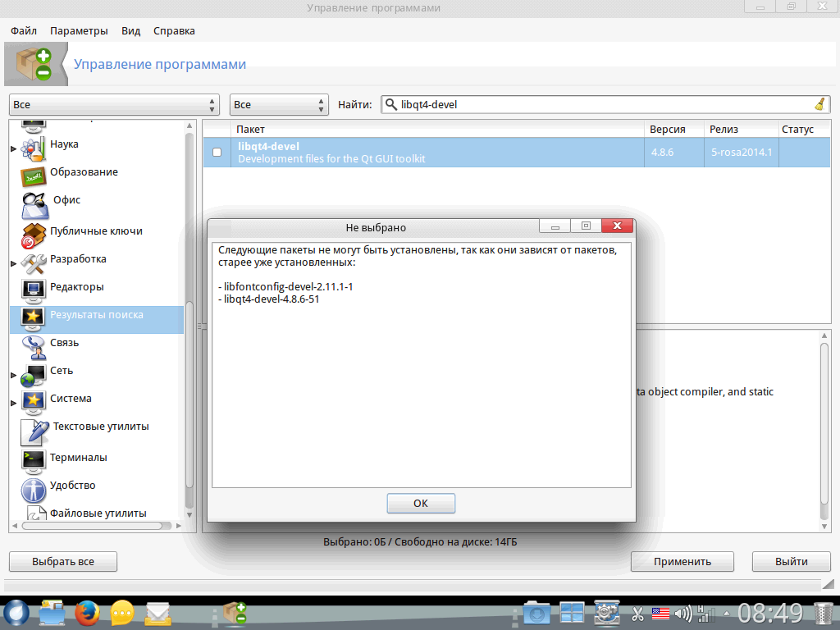The height and width of the screenshot is (630, 840).
Task: Click the Выйти button
Action: coord(792,561)
